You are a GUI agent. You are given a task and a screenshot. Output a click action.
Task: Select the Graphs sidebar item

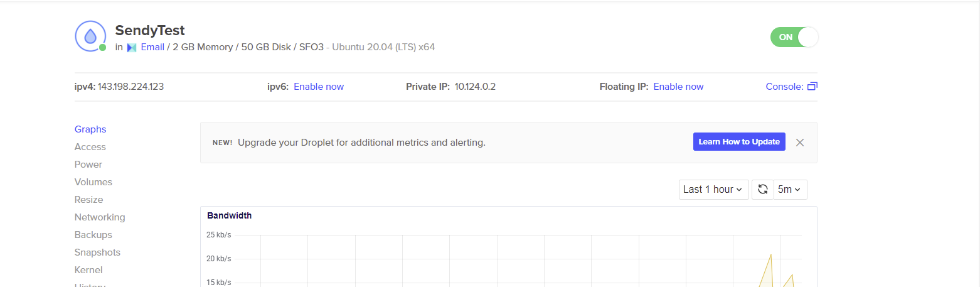(x=90, y=129)
